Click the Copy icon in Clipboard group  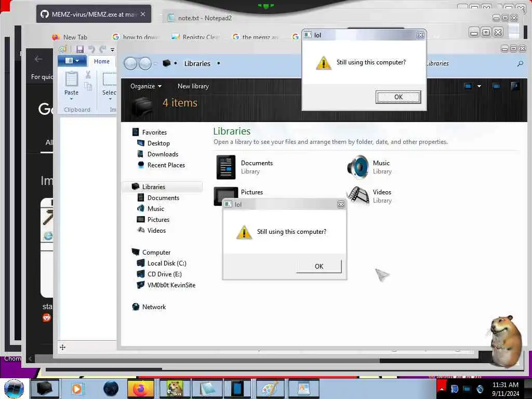[x=88, y=86]
